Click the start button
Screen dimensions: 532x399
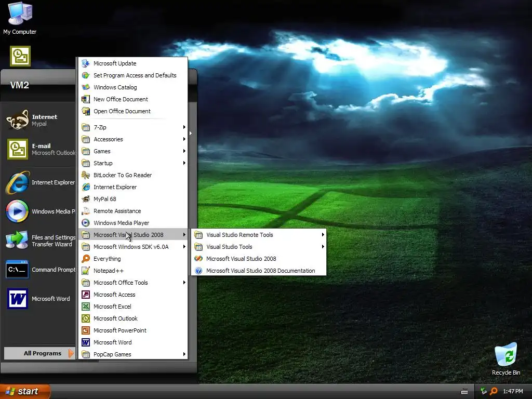pos(25,391)
